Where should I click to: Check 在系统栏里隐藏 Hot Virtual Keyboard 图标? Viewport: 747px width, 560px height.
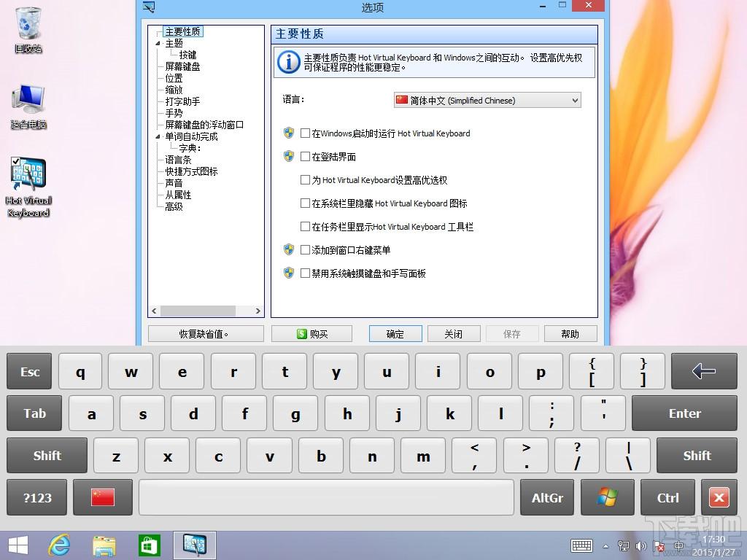point(306,203)
